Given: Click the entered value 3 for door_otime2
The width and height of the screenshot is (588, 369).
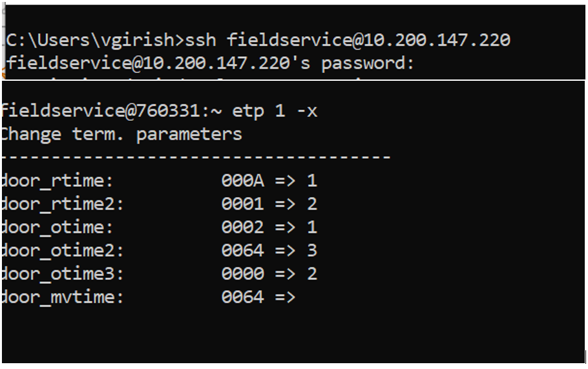Looking at the screenshot, I should point(312,251).
